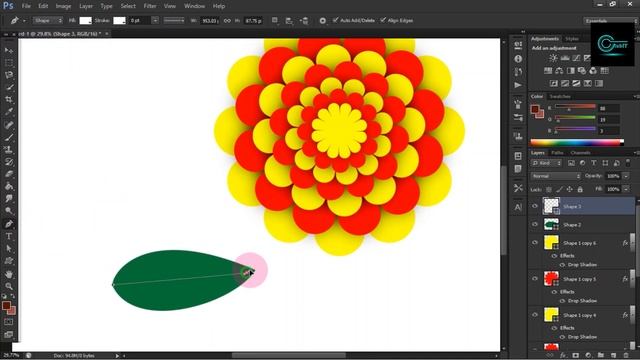The height and width of the screenshot is (360, 640).
Task: Select the Eyedropper tool
Action: 9,112
